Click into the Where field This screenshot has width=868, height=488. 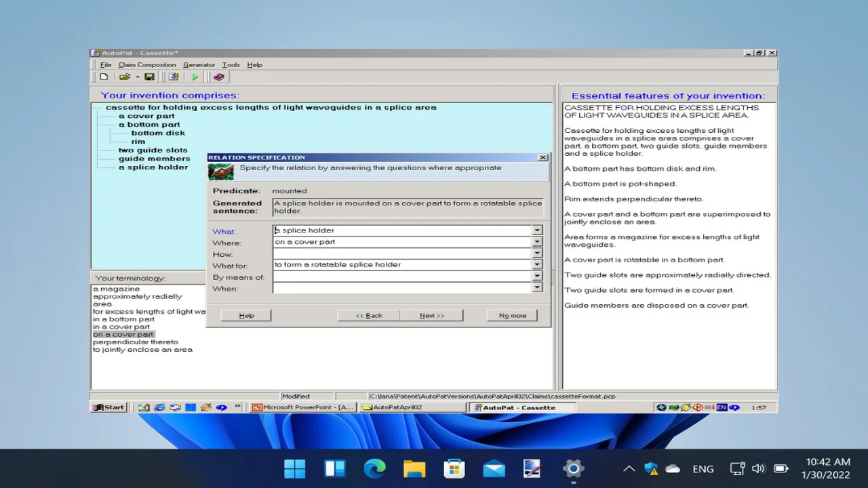click(402, 242)
